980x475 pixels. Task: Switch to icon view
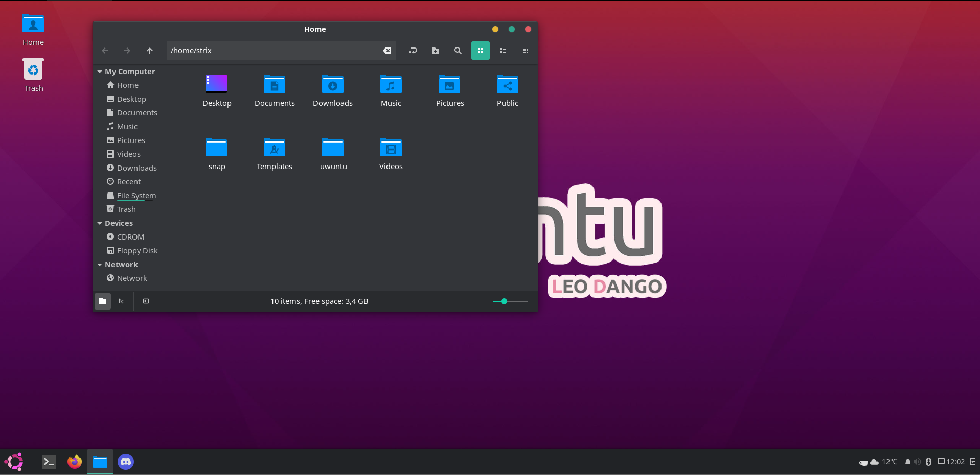(x=480, y=51)
